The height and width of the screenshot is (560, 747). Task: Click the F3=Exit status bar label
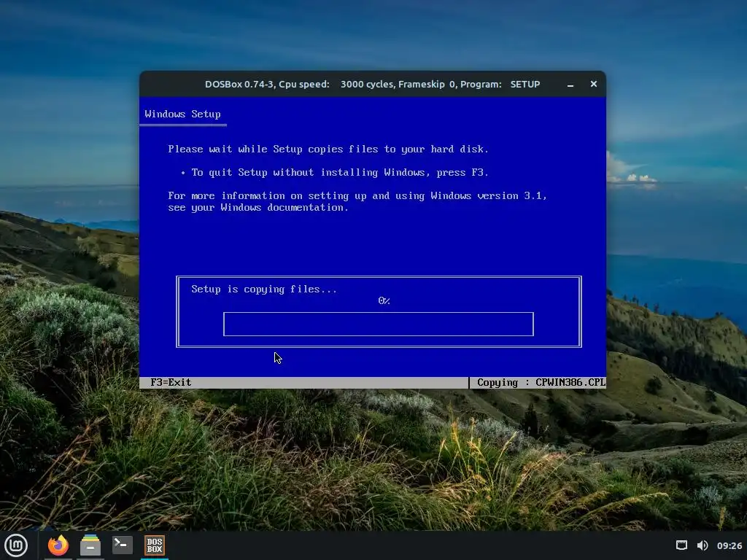pos(171,382)
